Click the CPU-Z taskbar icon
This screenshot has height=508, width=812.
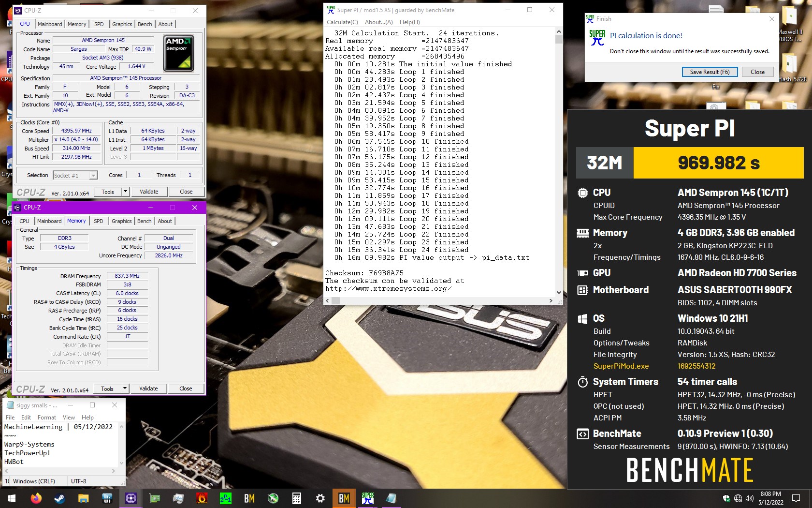130,498
